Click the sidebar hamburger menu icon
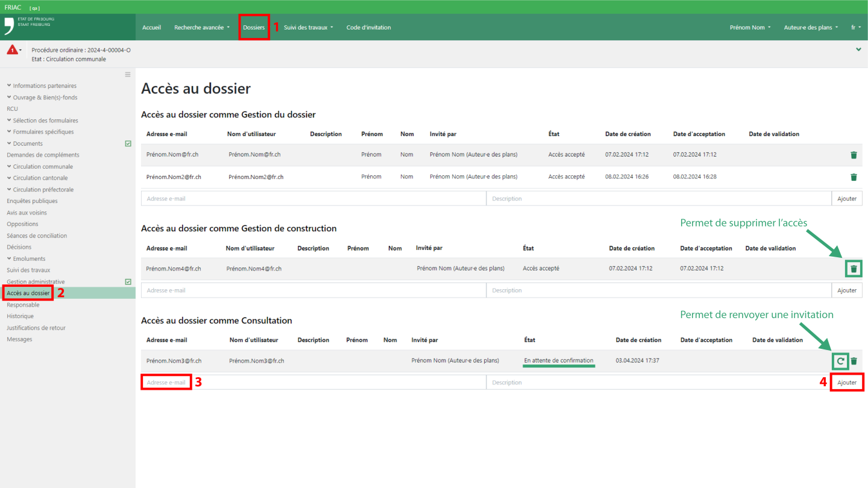Viewport: 868px width, 488px height. [128, 75]
